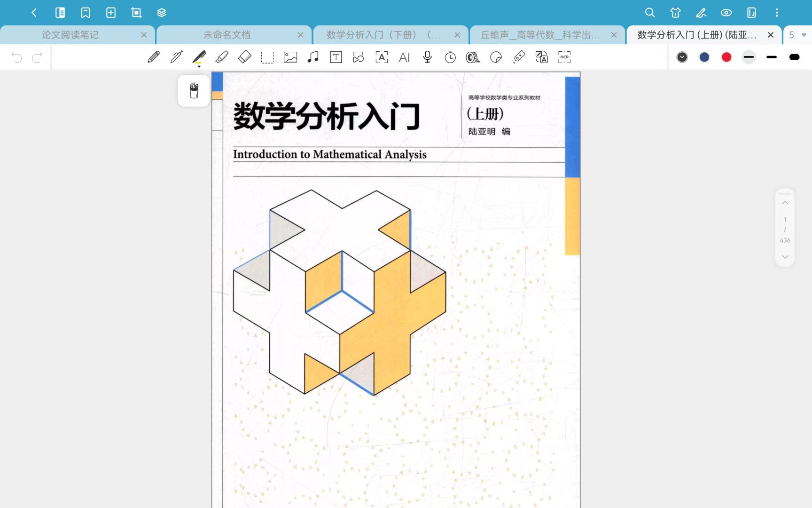This screenshot has width=812, height=508.
Task: Insert a text box with the T icon
Action: [x=336, y=57]
